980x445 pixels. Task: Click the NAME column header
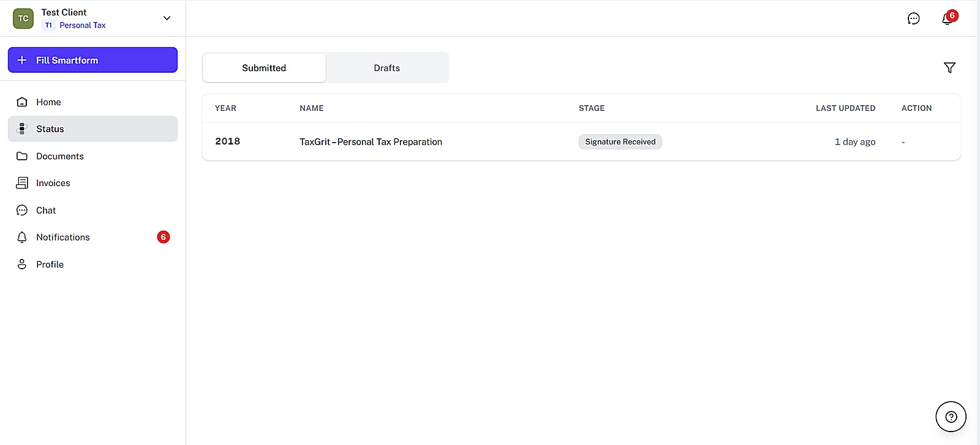[312, 108]
